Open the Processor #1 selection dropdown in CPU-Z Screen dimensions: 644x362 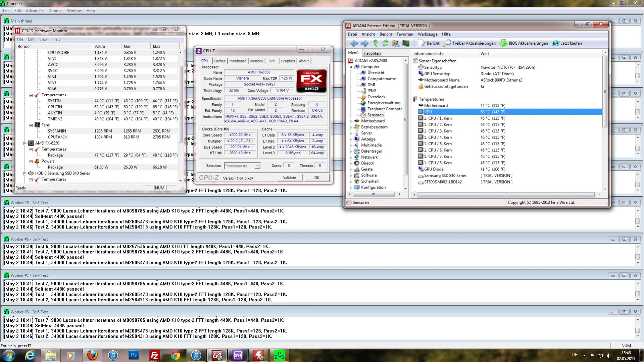(257, 166)
